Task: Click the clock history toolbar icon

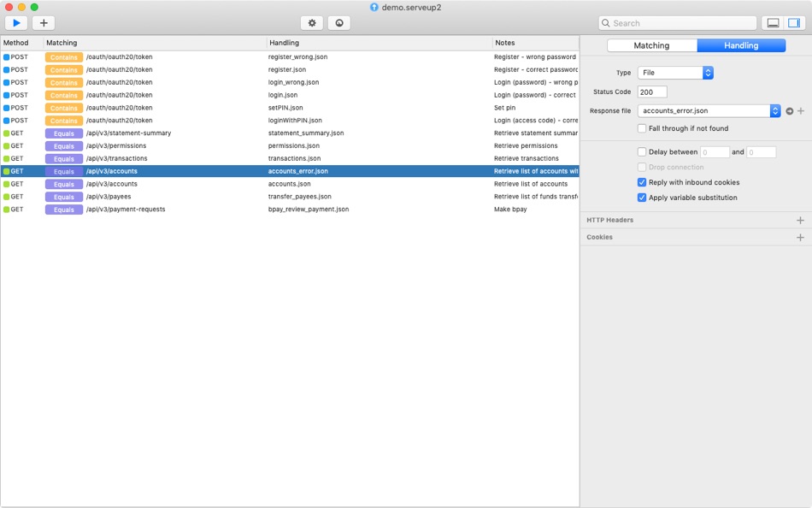Action: tap(339, 23)
